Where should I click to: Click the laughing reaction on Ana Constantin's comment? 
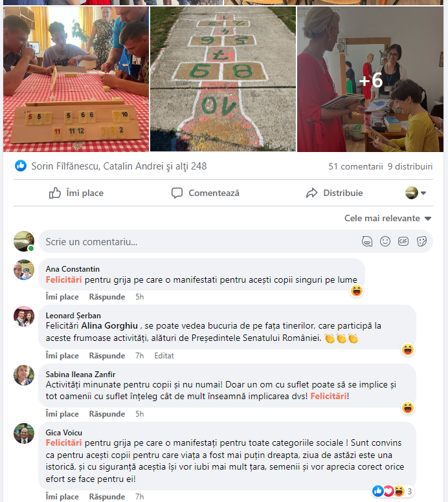pyautogui.click(x=356, y=290)
